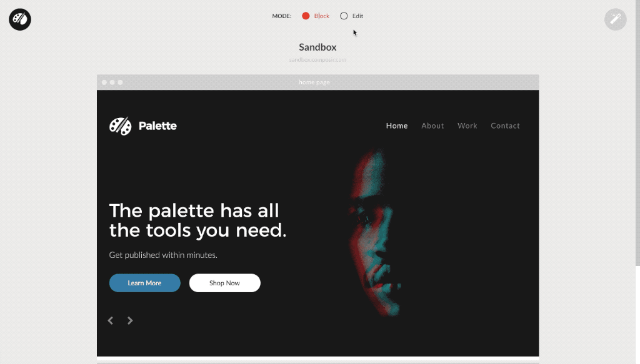Select the hero headline text block
This screenshot has height=364, width=640.
[198, 220]
